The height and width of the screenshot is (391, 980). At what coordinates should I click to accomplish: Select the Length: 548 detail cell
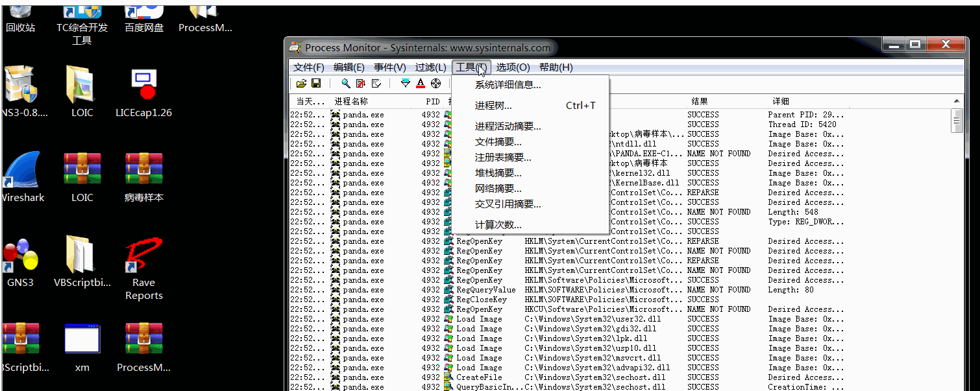coord(793,212)
